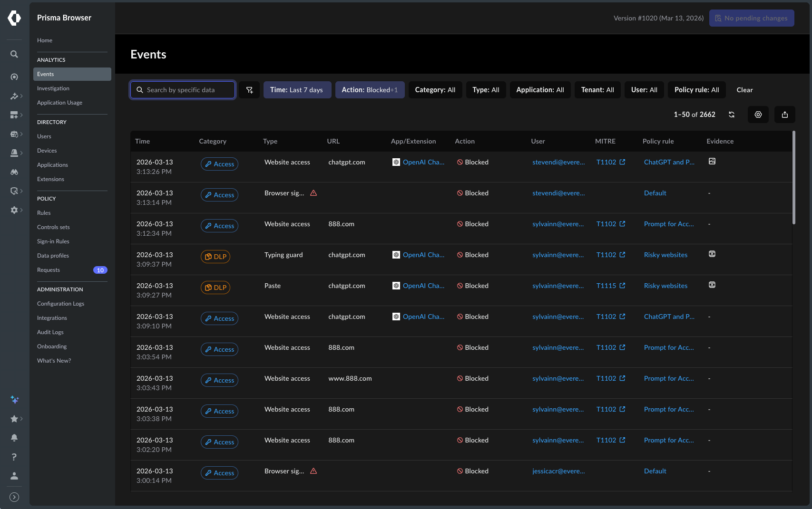Click the notifications bell icon

[14, 438]
